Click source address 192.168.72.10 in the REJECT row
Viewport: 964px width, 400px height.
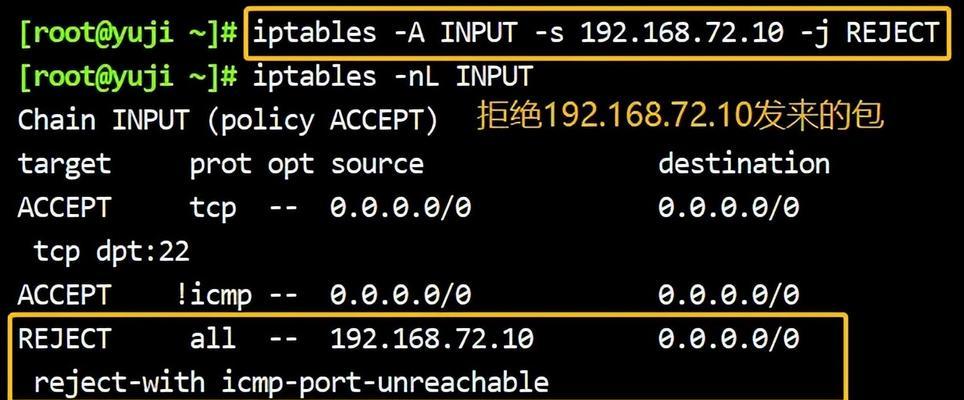[432, 339]
